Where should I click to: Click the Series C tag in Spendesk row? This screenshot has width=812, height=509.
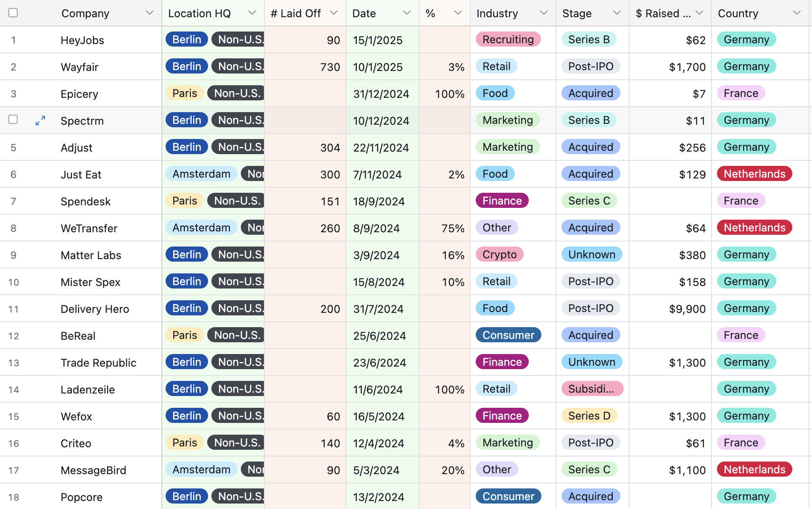[x=589, y=201]
